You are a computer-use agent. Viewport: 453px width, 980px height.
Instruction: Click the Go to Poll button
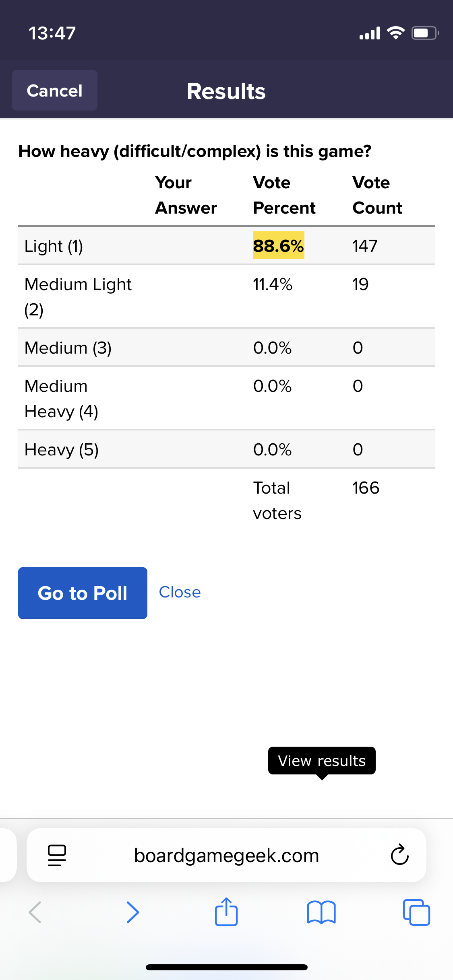tap(83, 593)
